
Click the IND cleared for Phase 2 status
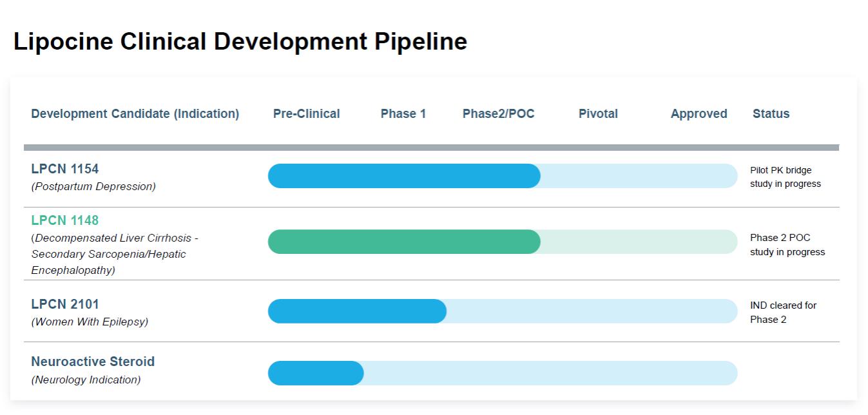pos(783,313)
